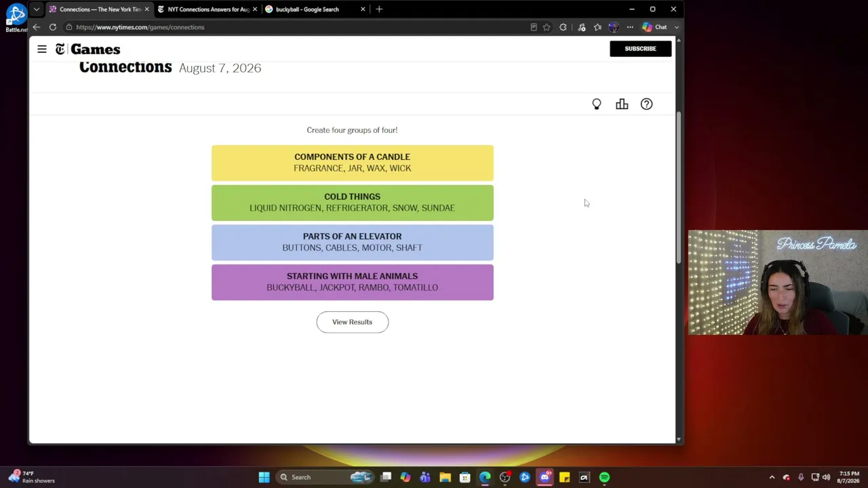Select the yellow Components of a Candle group
Image resolution: width=868 pixels, height=488 pixels.
click(x=352, y=163)
